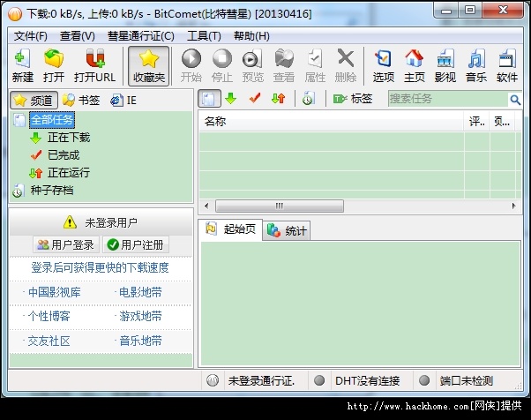Image resolution: width=531 pixels, height=420 pixels.
Task: Open the 标签 (Tags) dropdown
Action: (x=353, y=99)
